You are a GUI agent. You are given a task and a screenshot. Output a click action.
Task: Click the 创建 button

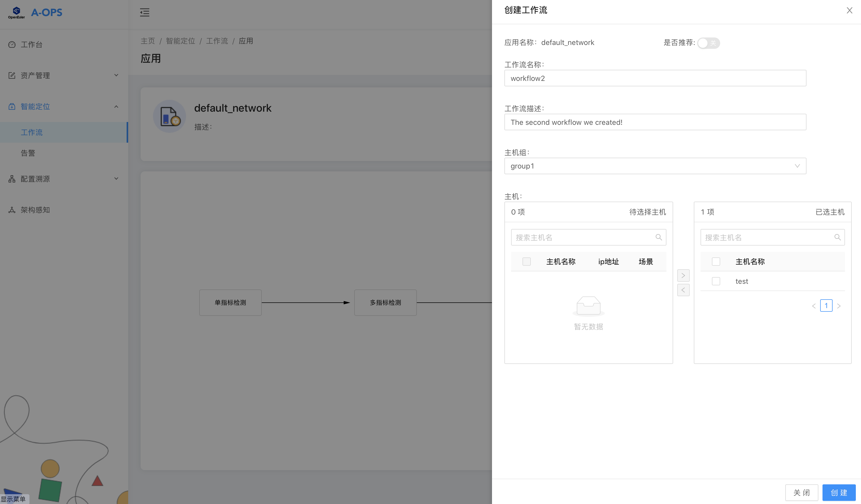(839, 492)
